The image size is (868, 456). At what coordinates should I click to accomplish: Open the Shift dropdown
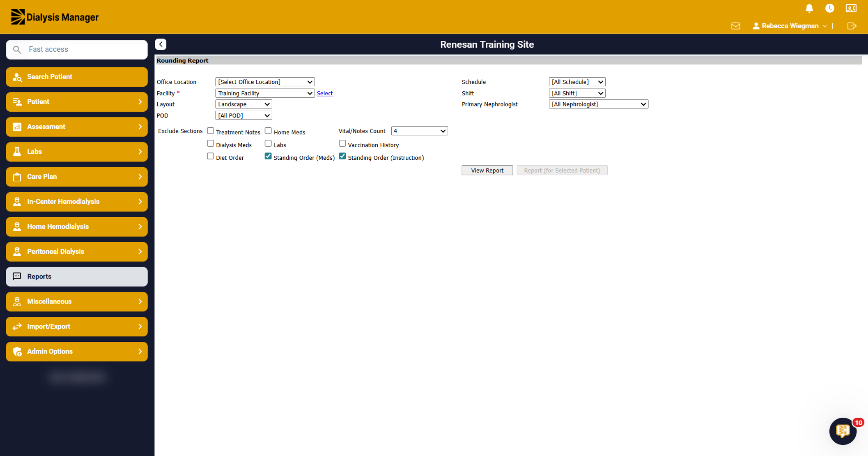[x=577, y=93]
